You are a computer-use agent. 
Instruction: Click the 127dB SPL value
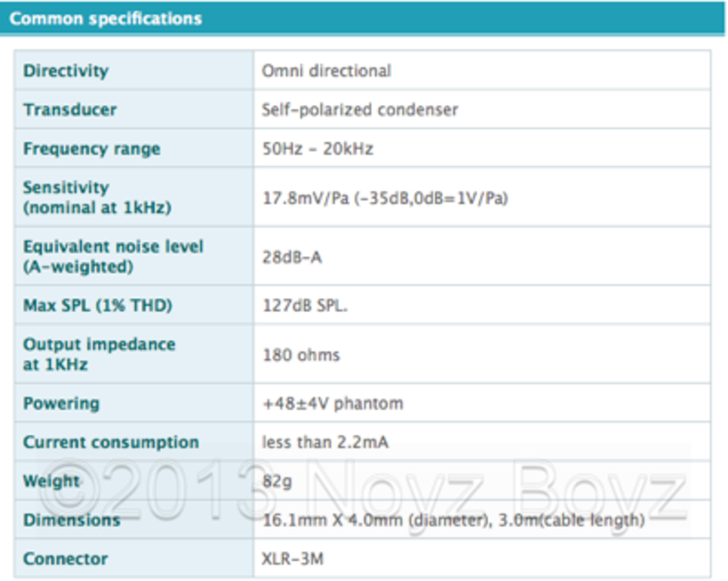click(304, 306)
